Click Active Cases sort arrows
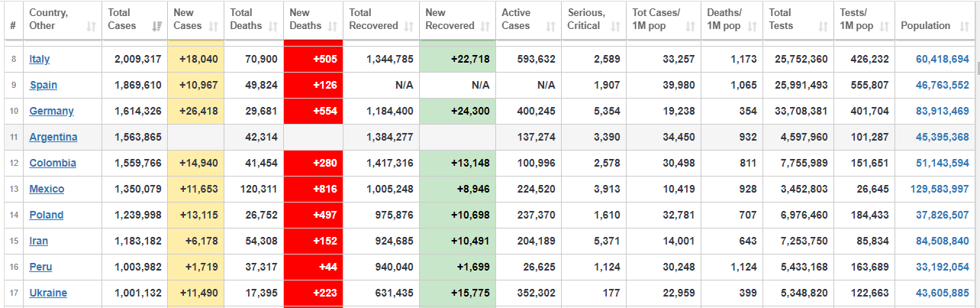This screenshot has height=308, width=980. (x=550, y=27)
